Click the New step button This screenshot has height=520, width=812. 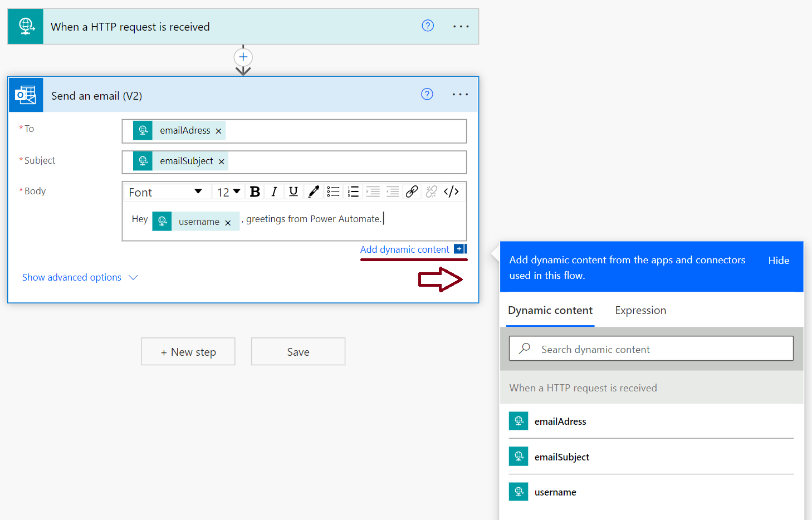coord(188,351)
